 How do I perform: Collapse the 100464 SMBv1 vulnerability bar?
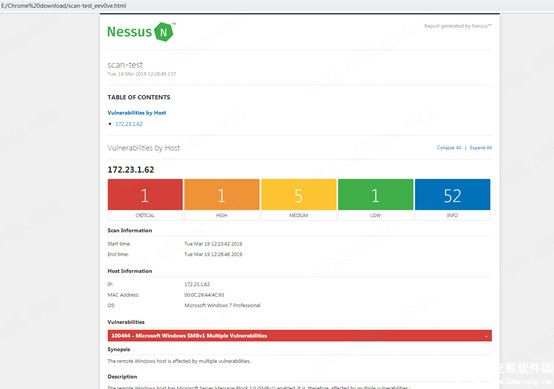pyautogui.click(x=300, y=336)
